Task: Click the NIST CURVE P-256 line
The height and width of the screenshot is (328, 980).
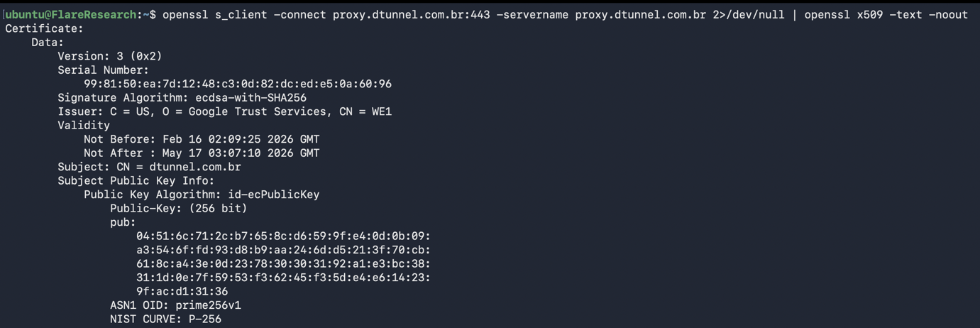Action: click(x=165, y=319)
